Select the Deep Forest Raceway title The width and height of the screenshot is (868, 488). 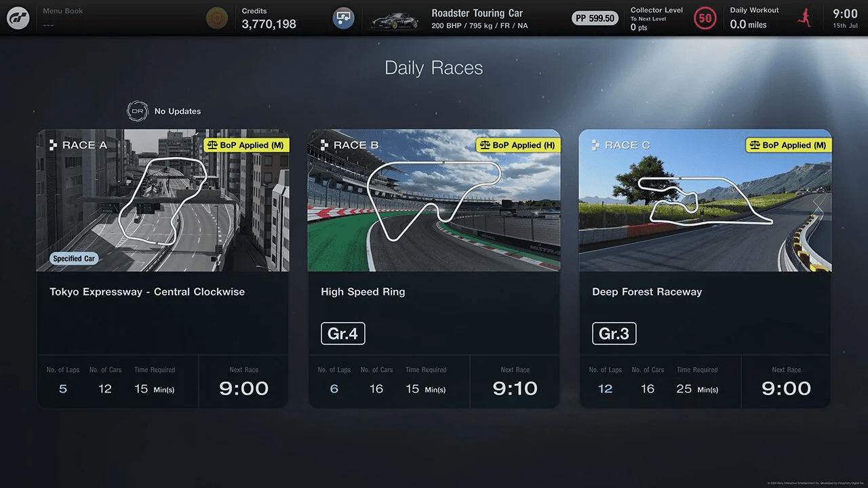point(647,292)
